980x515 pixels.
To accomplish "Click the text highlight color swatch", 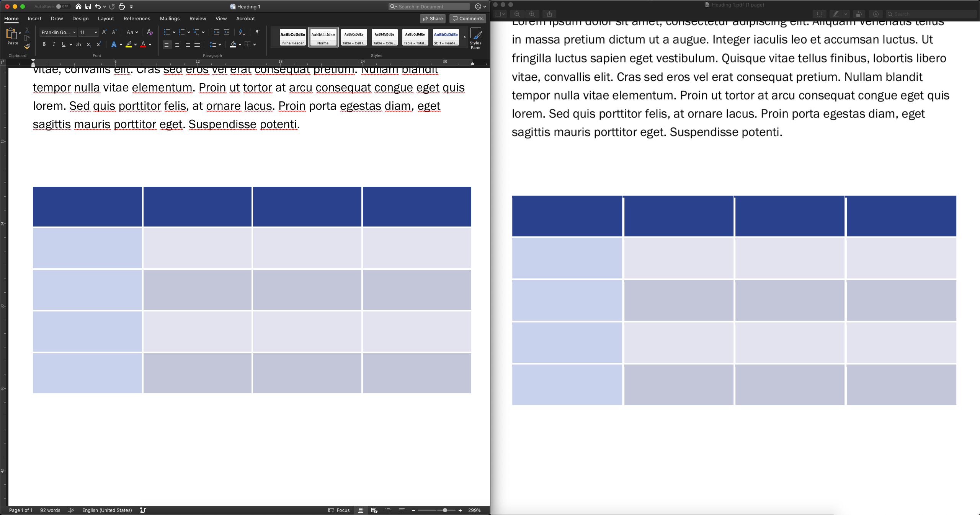I will (129, 44).
